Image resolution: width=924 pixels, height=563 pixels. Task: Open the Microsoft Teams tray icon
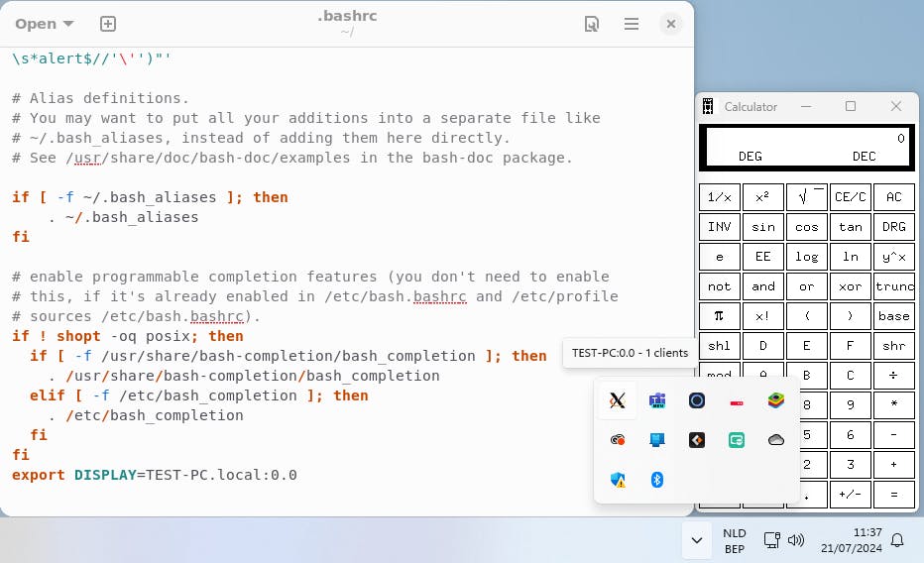point(657,401)
